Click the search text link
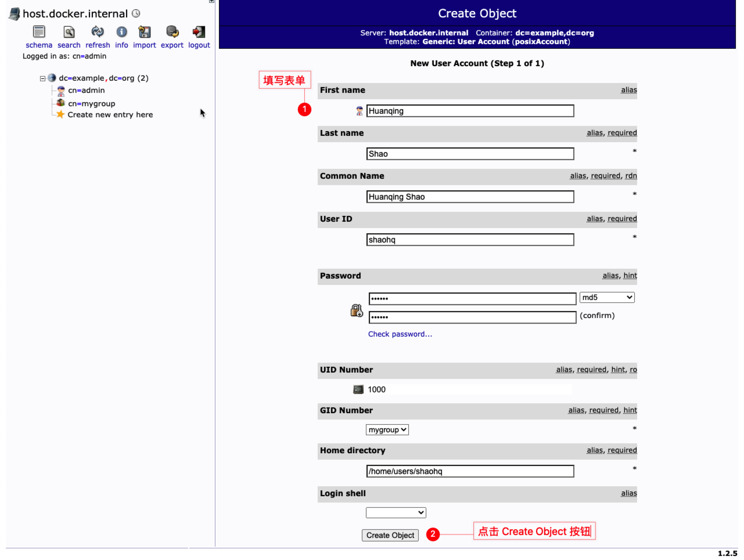This screenshot has width=744, height=560. coord(69,45)
